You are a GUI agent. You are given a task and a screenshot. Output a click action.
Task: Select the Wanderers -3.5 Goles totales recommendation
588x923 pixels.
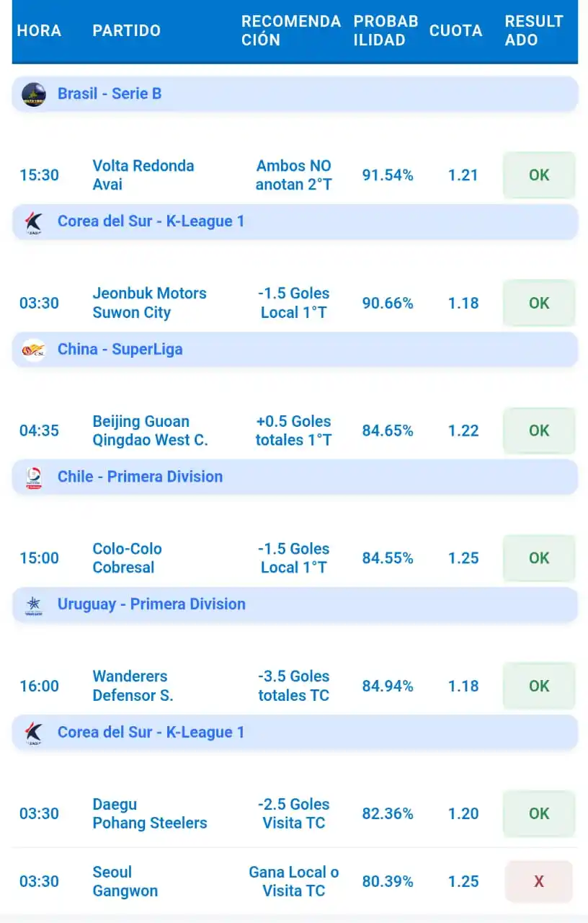coord(294,686)
